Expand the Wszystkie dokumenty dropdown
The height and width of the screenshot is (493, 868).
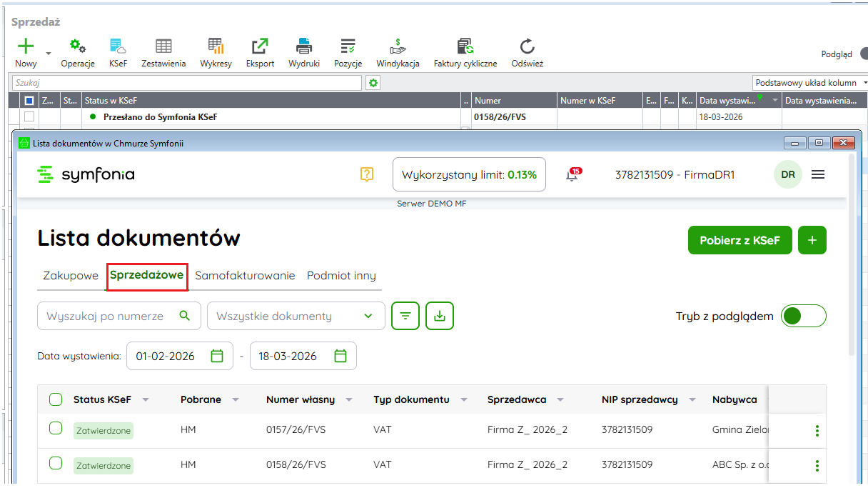click(x=296, y=316)
